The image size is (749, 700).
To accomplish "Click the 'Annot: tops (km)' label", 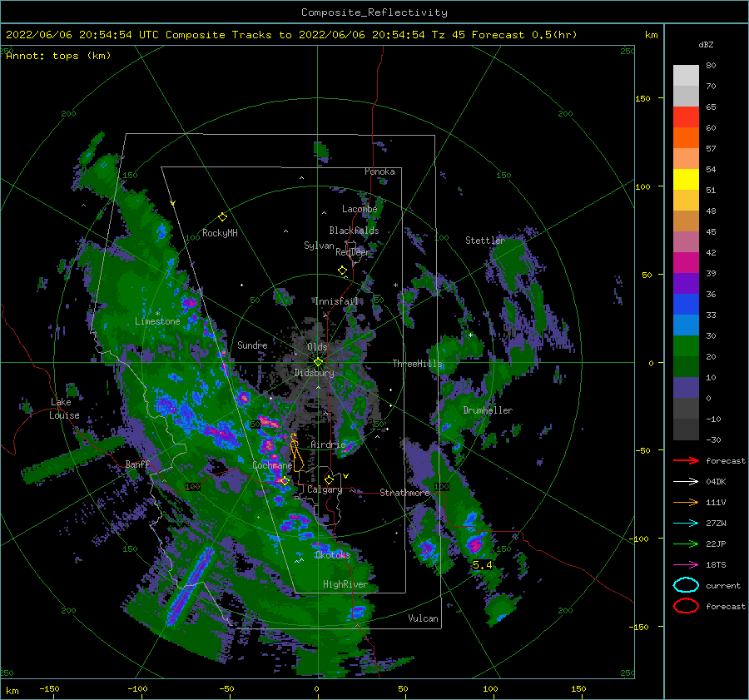I will (x=58, y=56).
